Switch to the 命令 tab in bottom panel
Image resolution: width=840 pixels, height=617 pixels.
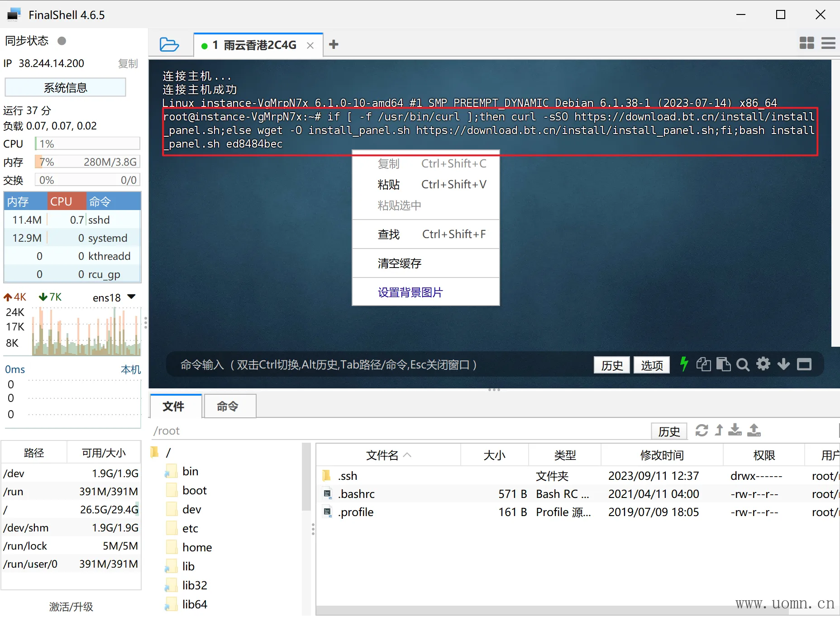[227, 407]
